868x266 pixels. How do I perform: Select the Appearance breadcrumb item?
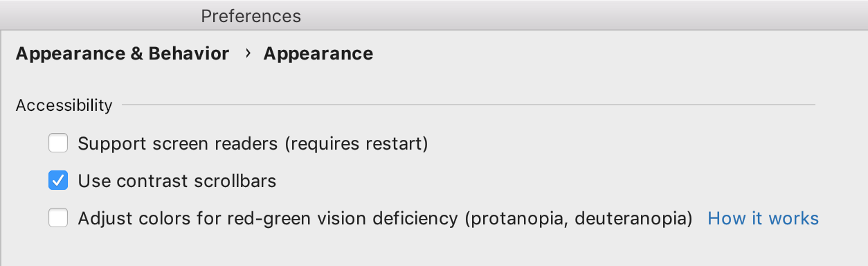(318, 54)
